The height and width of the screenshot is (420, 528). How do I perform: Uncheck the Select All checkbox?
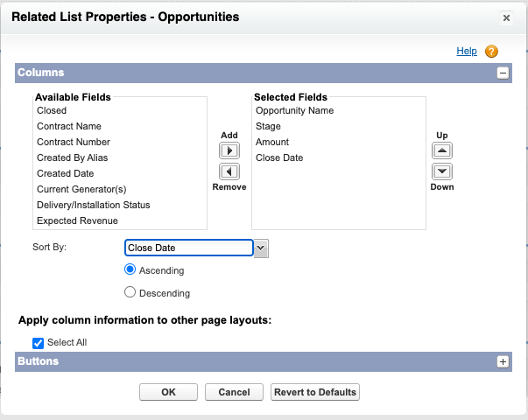38,343
